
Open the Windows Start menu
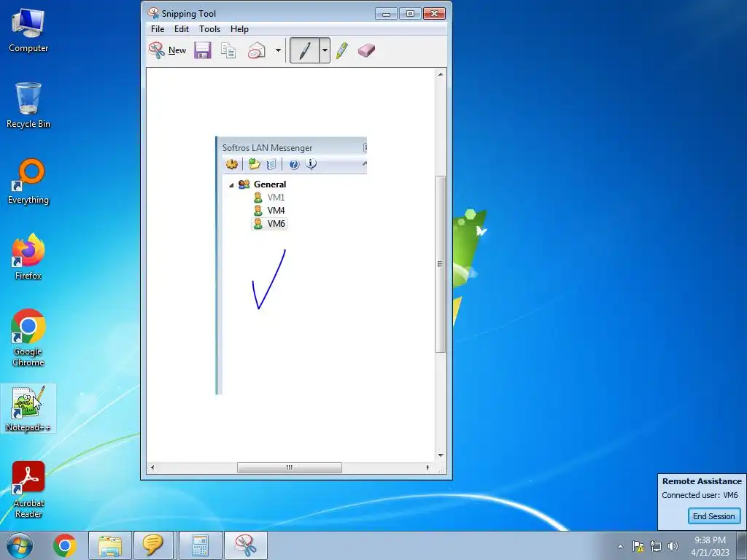20,545
